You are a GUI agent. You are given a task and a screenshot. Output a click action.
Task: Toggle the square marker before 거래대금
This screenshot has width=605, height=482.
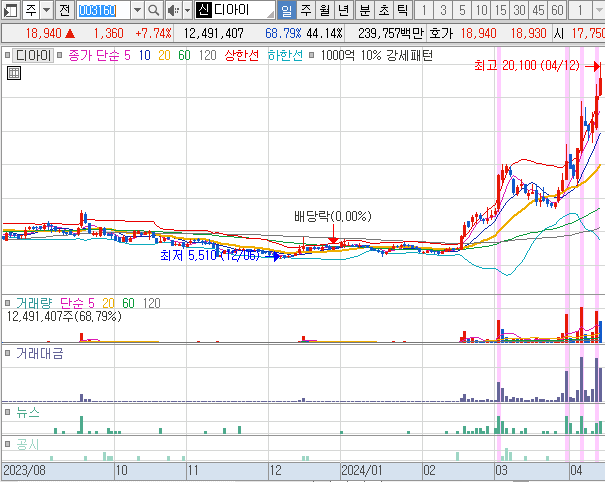point(7,353)
